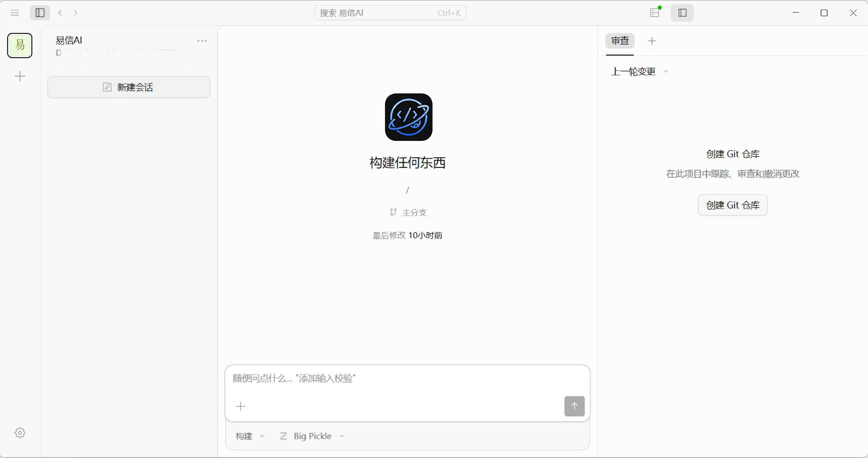Maximize the window

coord(824,13)
